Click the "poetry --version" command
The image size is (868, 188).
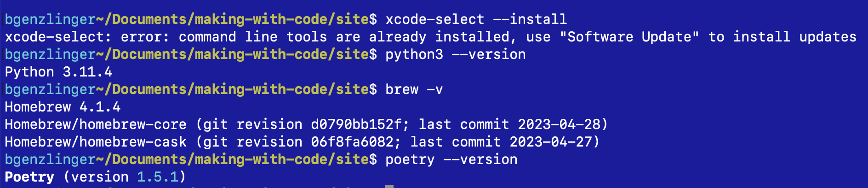pyautogui.click(x=451, y=159)
